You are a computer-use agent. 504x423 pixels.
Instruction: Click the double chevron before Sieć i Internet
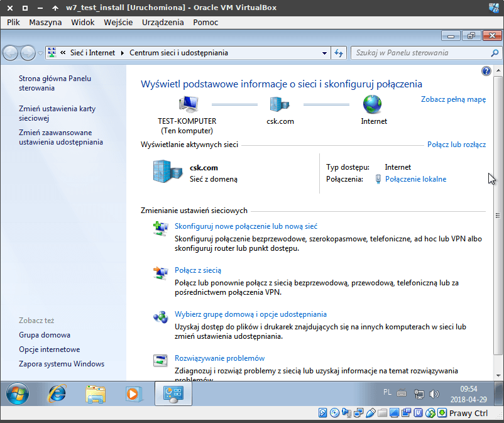63,52
